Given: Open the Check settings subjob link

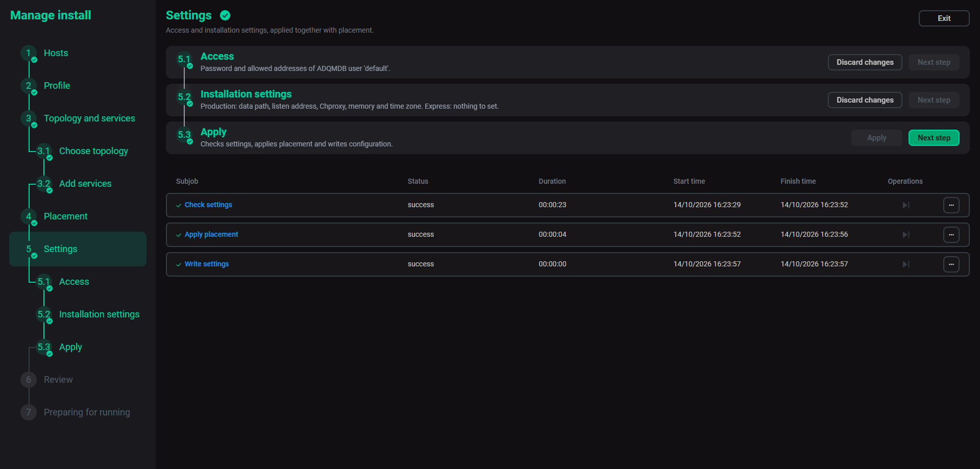Looking at the screenshot, I should click(208, 205).
